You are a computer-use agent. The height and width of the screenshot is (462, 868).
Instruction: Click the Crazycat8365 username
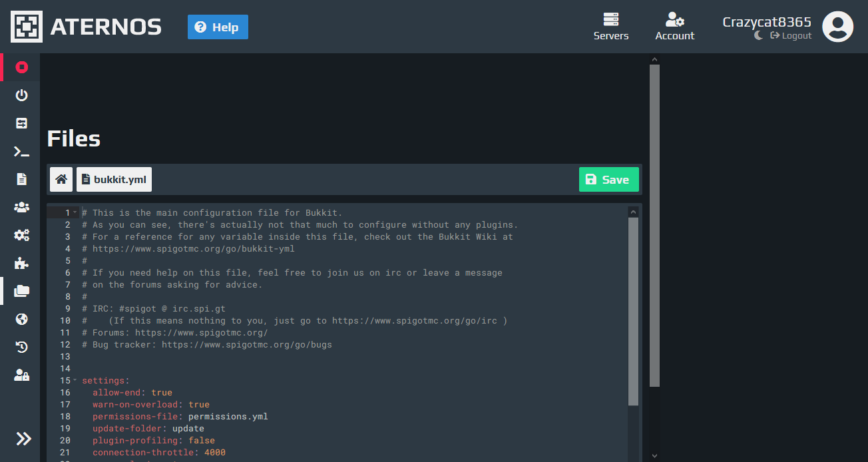pos(767,21)
